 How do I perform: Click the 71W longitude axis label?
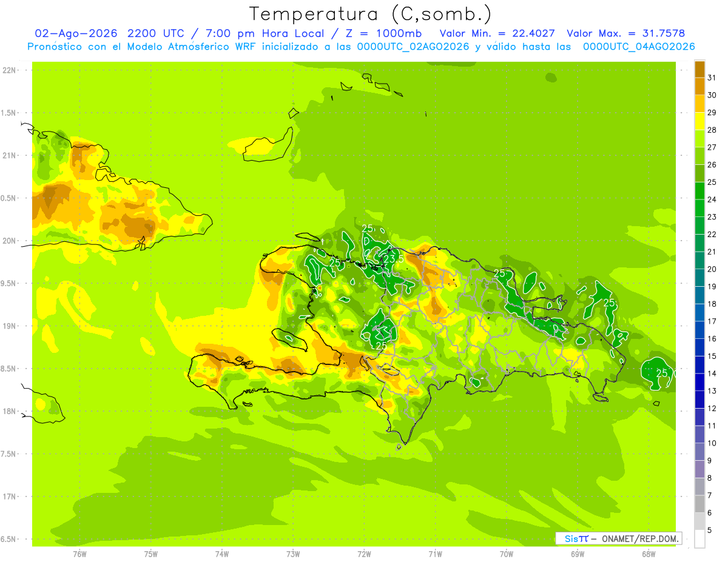(435, 554)
